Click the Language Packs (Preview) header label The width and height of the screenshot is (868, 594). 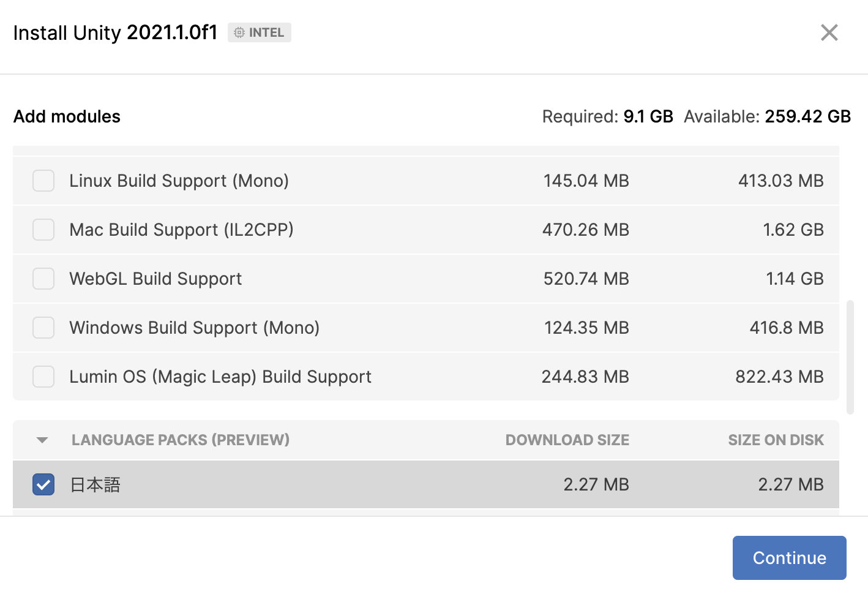pyautogui.click(x=181, y=440)
